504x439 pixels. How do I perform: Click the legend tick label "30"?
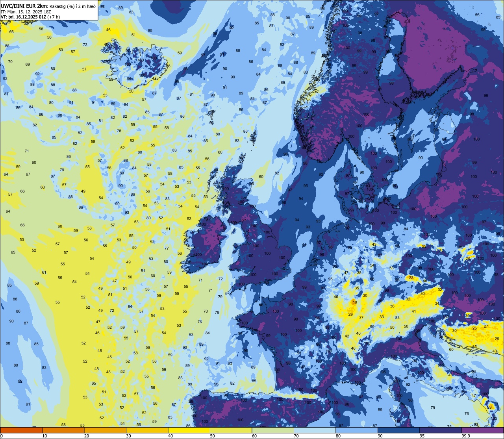pos(128,436)
